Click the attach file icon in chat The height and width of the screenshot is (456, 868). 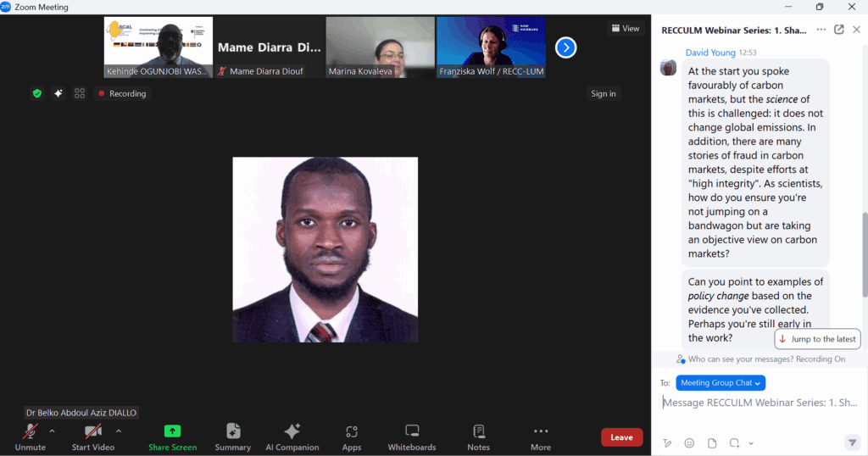[712, 442]
